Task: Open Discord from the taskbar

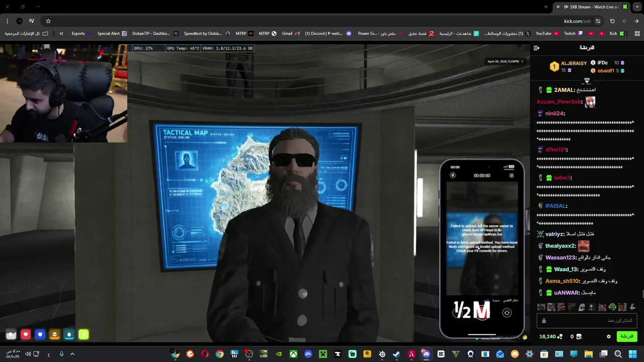Action: point(426,354)
